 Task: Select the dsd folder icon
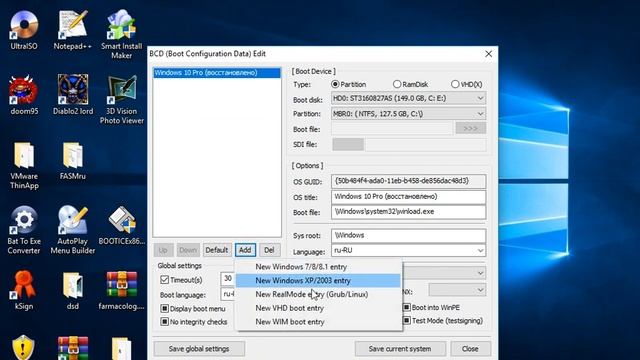pyautogui.click(x=73, y=291)
